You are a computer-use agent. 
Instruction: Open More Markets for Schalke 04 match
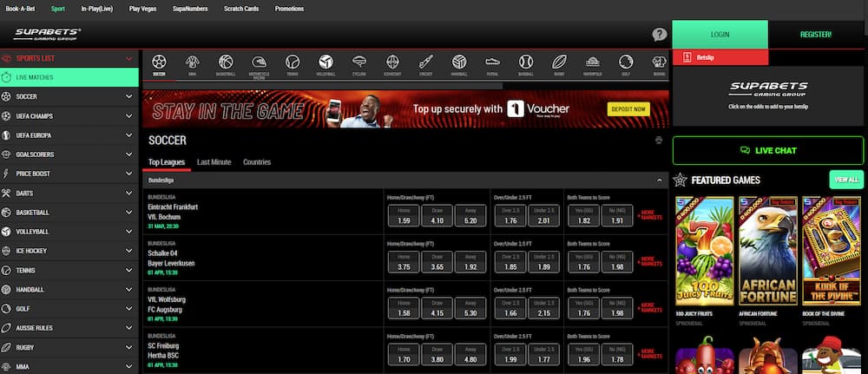pyautogui.click(x=650, y=261)
